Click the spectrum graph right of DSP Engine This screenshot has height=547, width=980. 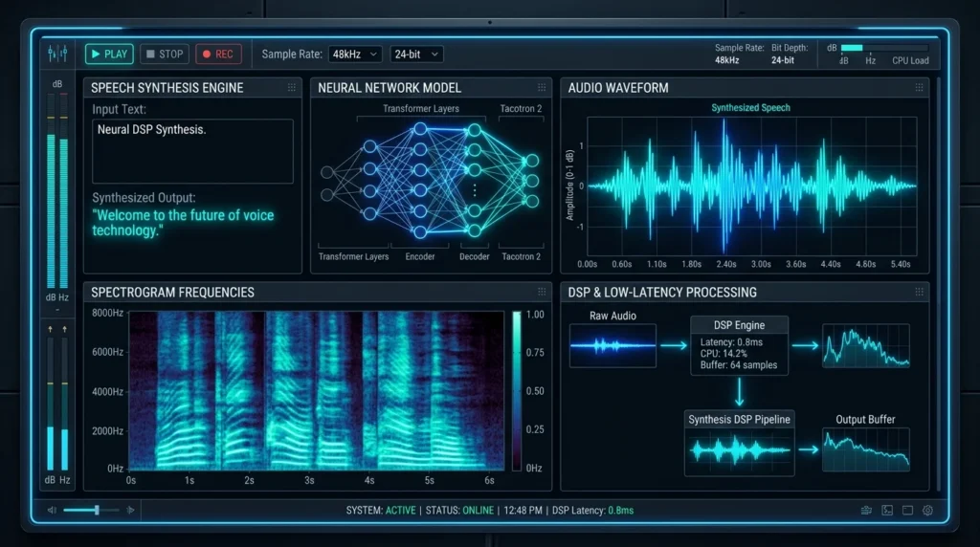tap(865, 345)
